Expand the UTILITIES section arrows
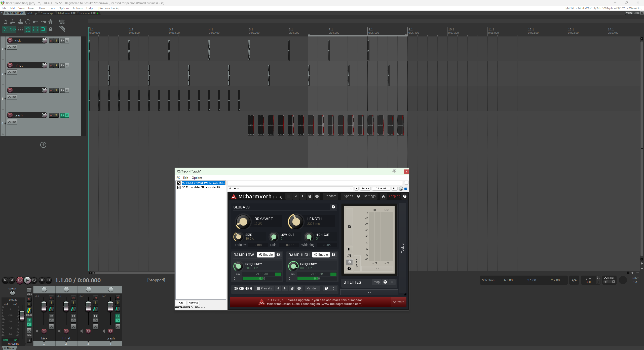The image size is (644, 350). point(392,282)
